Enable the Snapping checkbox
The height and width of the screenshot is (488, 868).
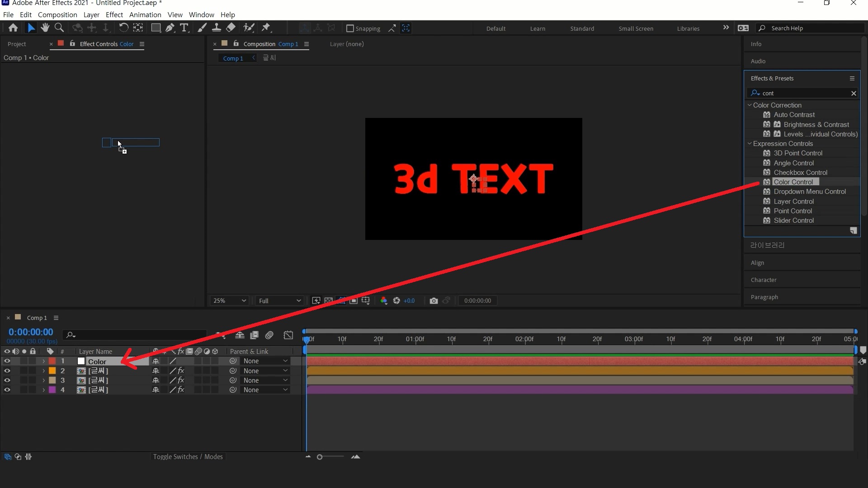(x=350, y=28)
